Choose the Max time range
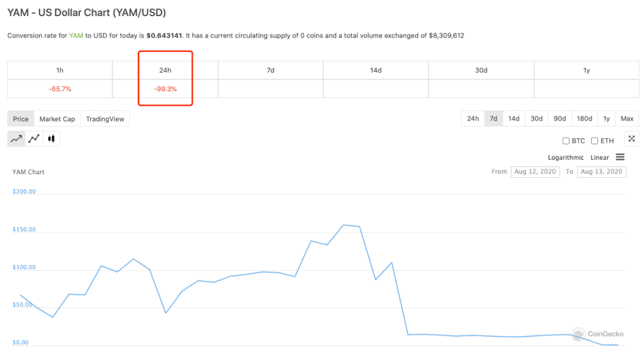 (x=627, y=118)
